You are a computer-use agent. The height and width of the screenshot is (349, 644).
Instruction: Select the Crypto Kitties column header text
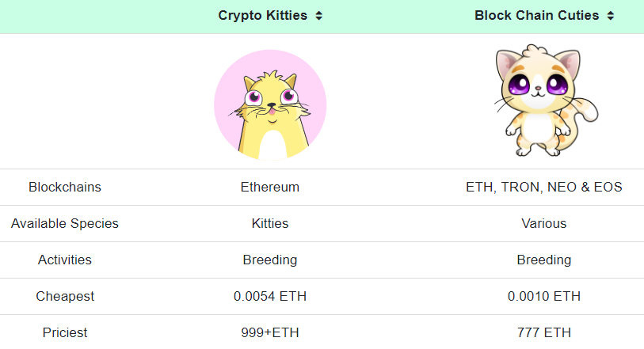point(263,16)
